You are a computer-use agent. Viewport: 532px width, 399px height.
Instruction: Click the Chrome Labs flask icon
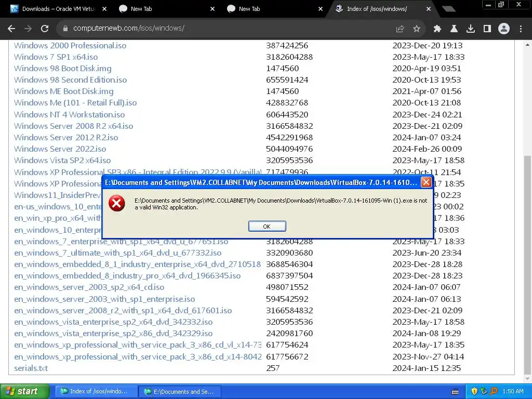[454, 29]
